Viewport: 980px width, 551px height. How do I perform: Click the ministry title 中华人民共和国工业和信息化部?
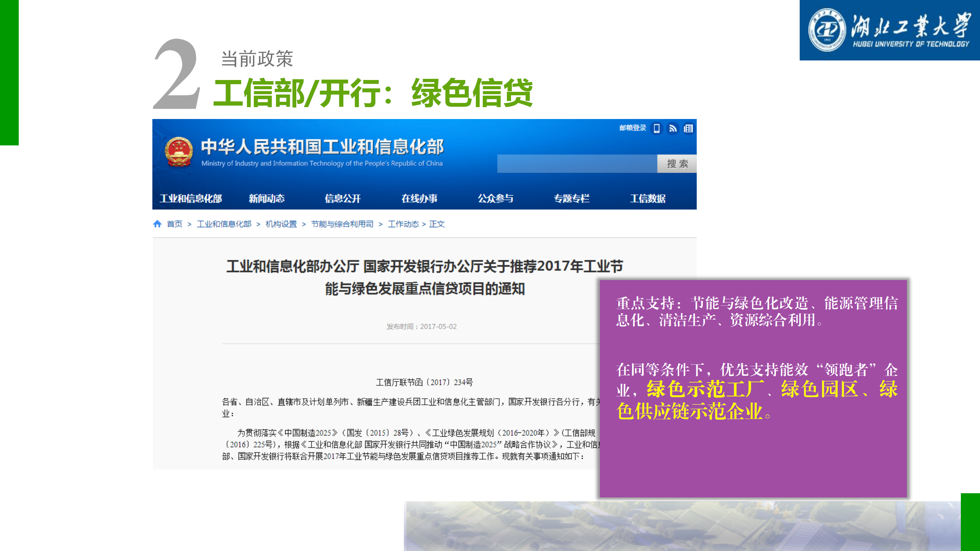pos(322,147)
